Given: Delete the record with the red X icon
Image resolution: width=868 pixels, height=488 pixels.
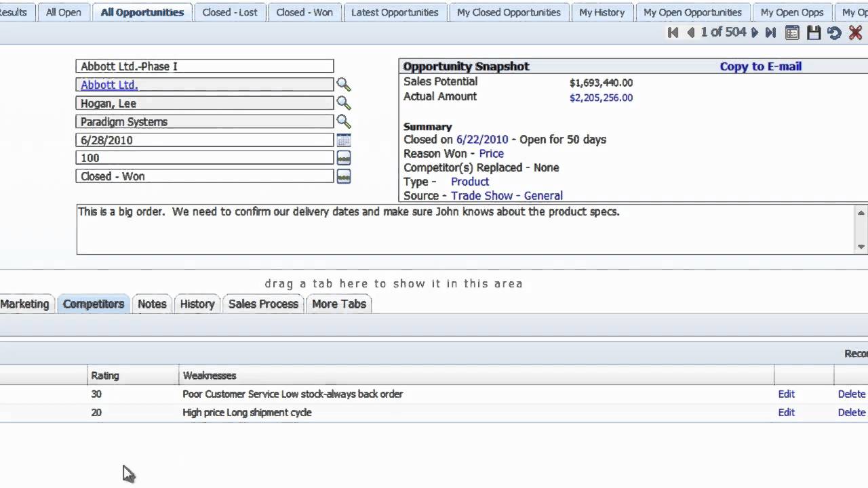Looking at the screenshot, I should tap(856, 33).
